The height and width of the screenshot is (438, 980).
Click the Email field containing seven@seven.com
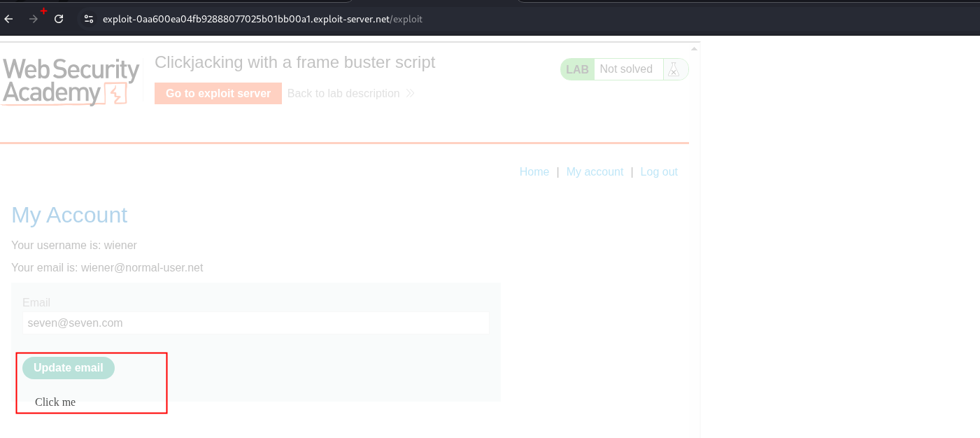tap(255, 323)
